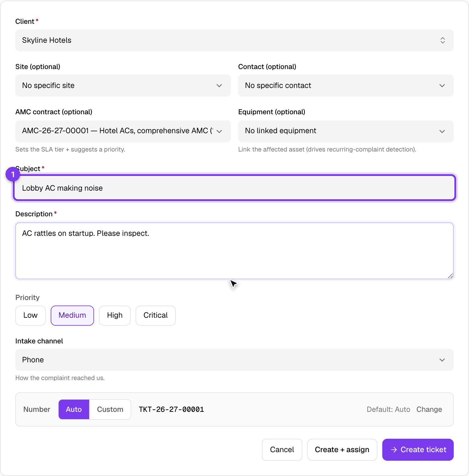The image size is (469, 476).
Task: Set priority to Low
Action: (x=31, y=316)
